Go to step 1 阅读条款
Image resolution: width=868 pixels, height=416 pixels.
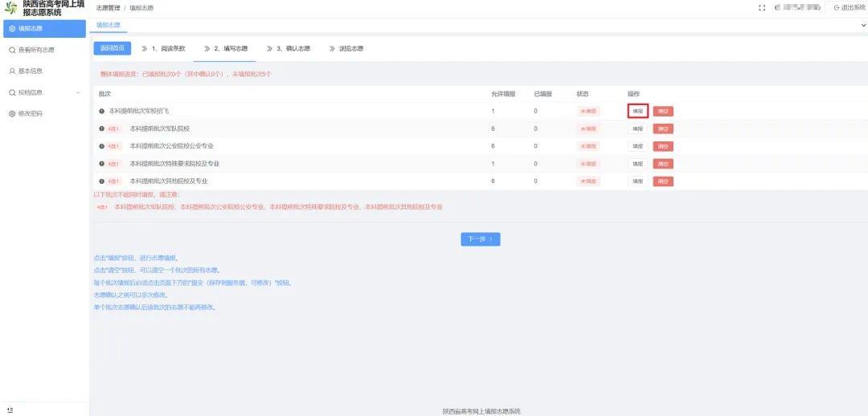162,49
